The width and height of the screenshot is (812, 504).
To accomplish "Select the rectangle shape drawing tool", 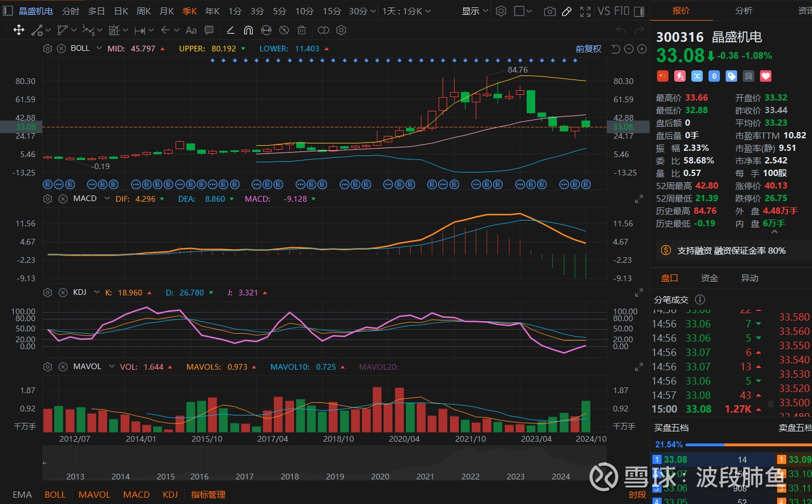I will [62, 30].
